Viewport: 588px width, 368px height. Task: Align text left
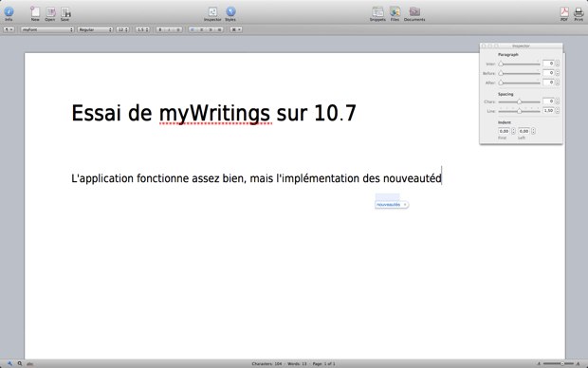(193, 29)
